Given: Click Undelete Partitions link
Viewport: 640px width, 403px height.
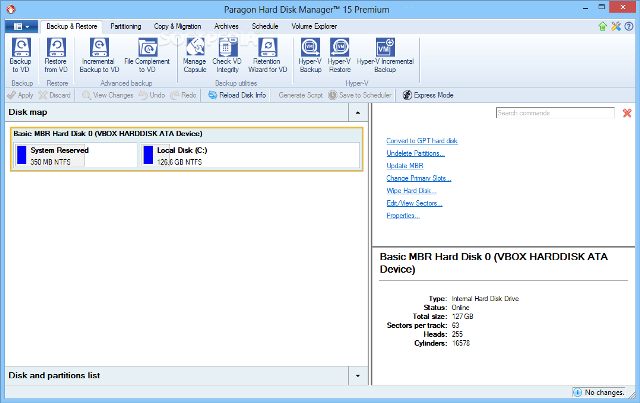Looking at the screenshot, I should click(x=416, y=153).
